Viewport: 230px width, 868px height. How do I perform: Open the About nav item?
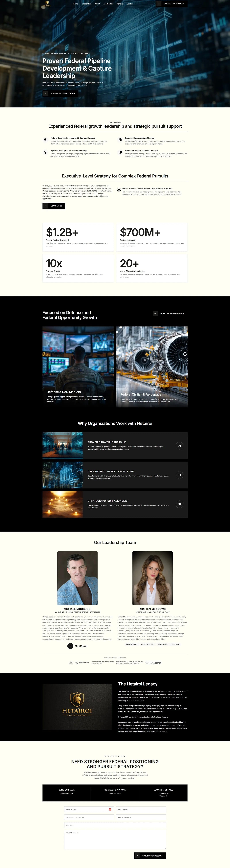coord(97,4)
